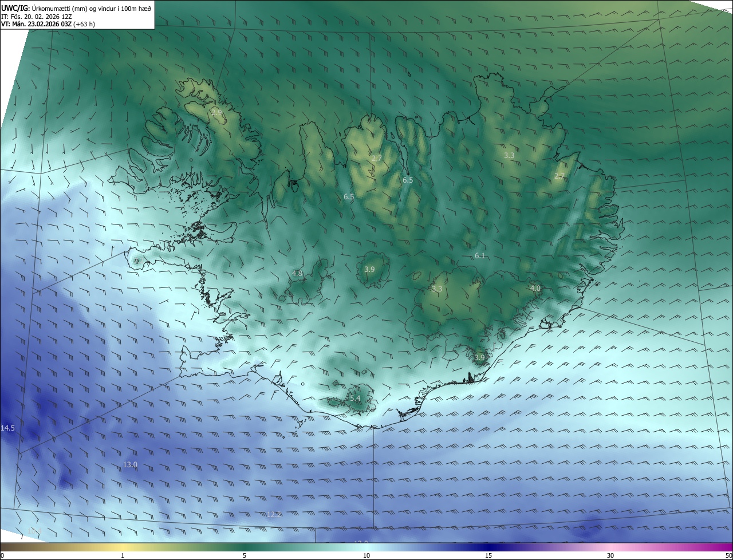Click the 4.0 value label
Image resolution: width=733 pixels, height=560 pixels.
[x=535, y=288]
